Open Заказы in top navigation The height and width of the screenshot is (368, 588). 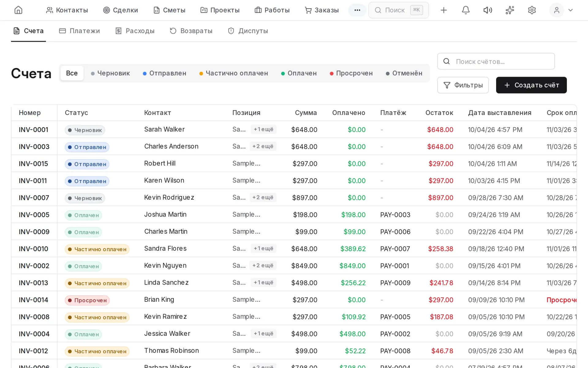point(322,10)
